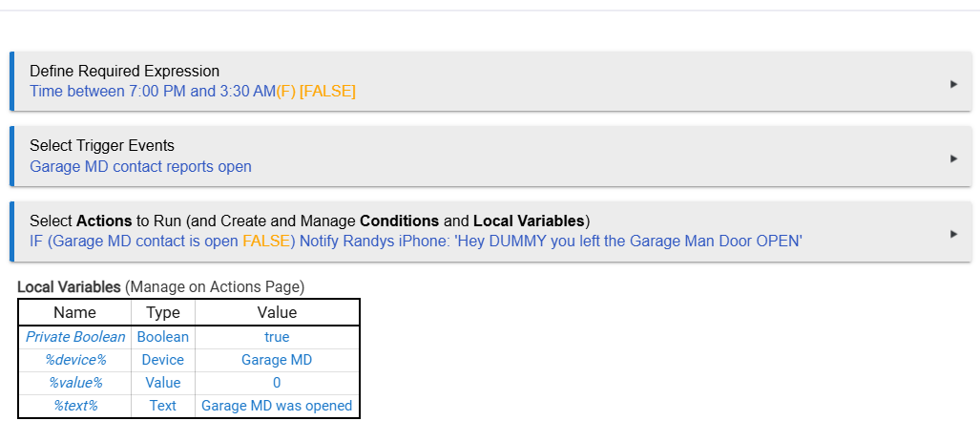Click the Time between 7:00 PM link
The height and width of the screenshot is (442, 980).
[152, 92]
